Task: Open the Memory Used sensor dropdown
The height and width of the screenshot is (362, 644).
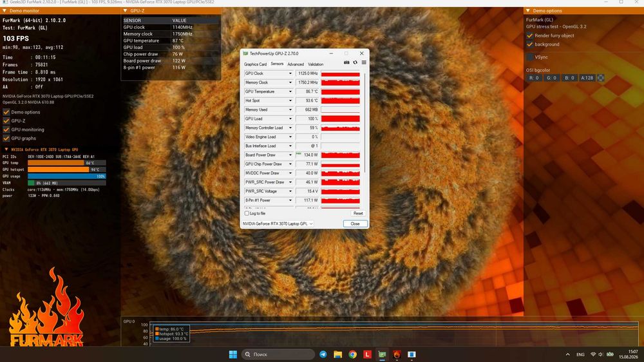Action: tap(290, 110)
